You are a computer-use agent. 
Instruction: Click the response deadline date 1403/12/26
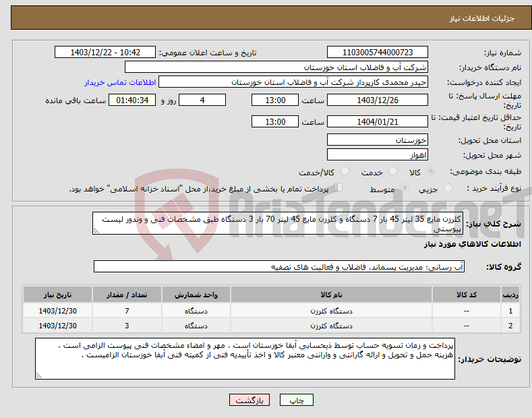(378, 100)
